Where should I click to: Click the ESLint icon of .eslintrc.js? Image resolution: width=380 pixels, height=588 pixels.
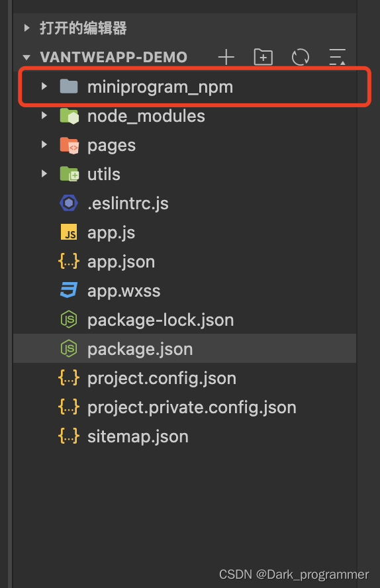69,203
